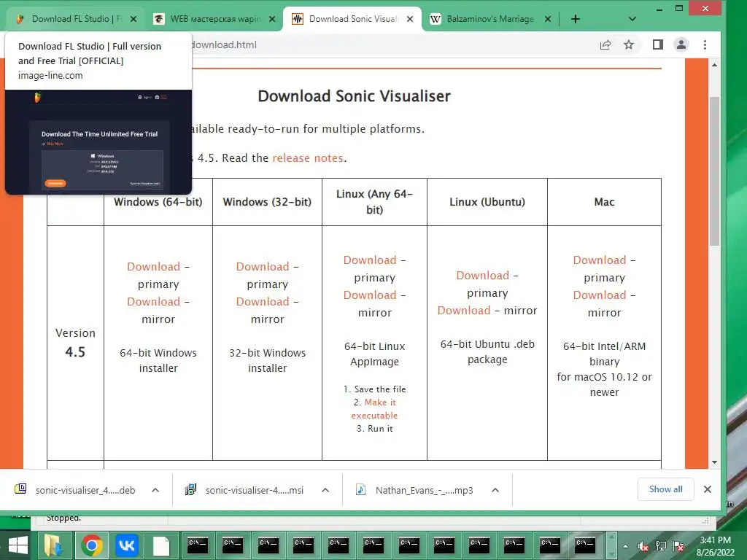747x560 pixels.
Task: Open downloaded sonic-visualiser .msi file
Action: point(245,490)
